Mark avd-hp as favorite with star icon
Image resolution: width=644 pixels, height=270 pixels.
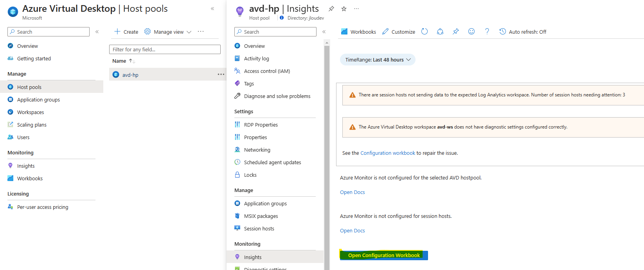[344, 9]
